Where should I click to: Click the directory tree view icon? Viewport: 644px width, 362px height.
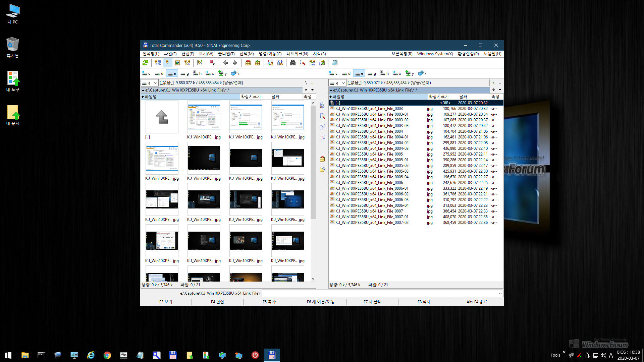point(187,63)
